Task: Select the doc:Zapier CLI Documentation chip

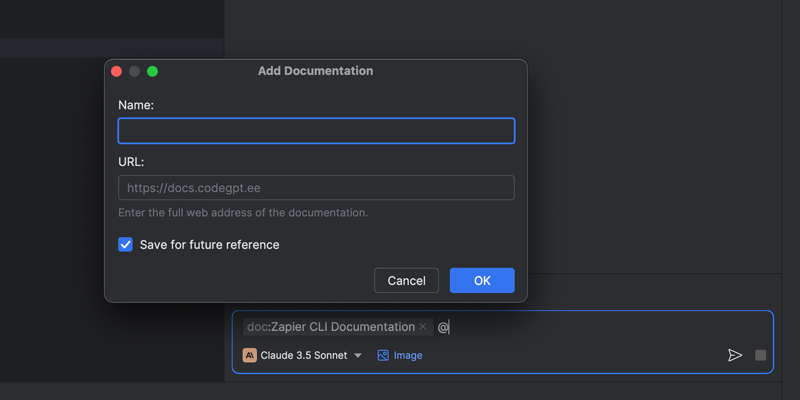Action: (x=331, y=327)
